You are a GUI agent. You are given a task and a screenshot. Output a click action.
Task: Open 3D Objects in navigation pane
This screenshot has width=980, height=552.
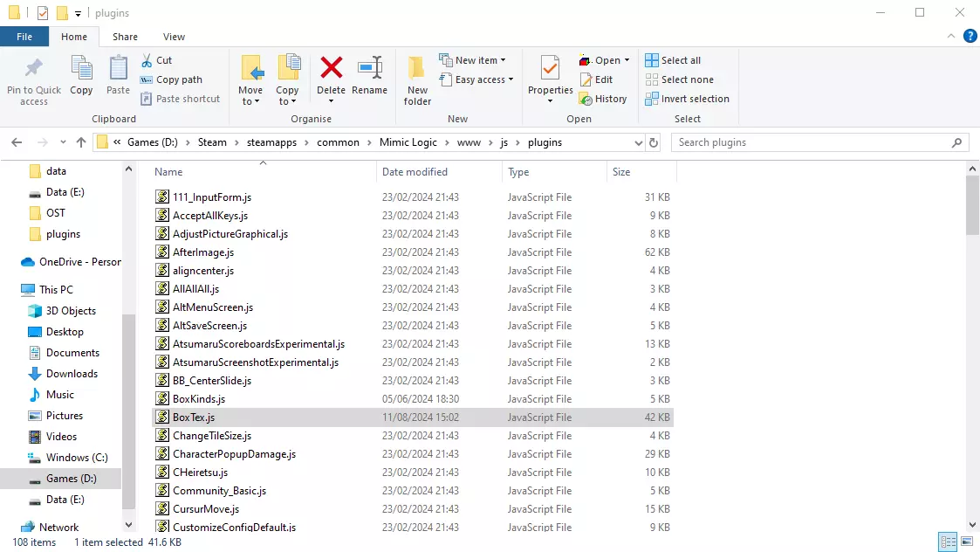pos(63,311)
